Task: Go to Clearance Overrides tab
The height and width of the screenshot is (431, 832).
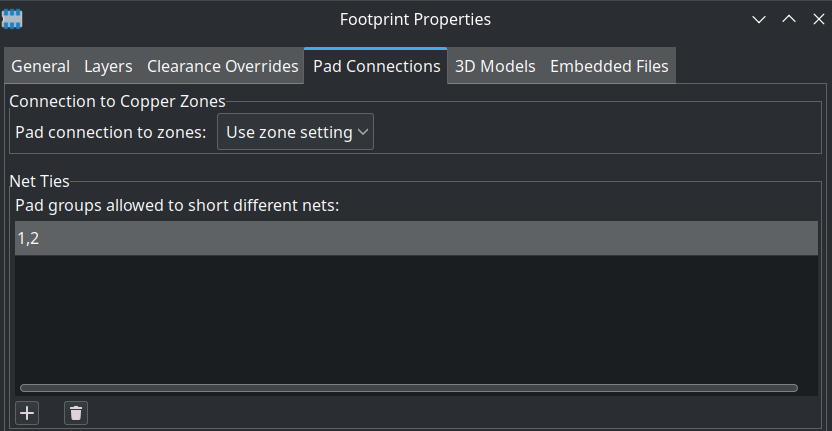Action: coord(222,66)
